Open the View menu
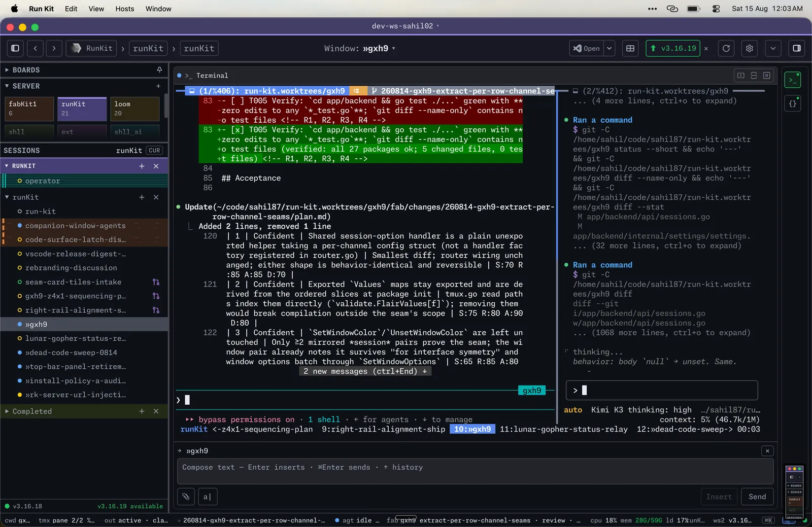The height and width of the screenshot is (527, 812). (96, 9)
